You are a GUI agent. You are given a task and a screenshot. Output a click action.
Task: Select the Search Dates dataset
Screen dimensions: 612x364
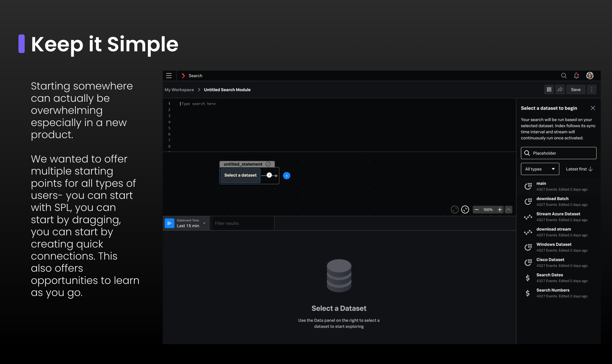click(x=559, y=278)
